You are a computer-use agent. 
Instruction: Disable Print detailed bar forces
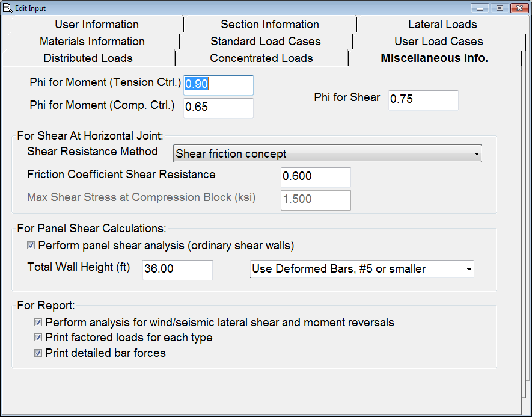[38, 353]
